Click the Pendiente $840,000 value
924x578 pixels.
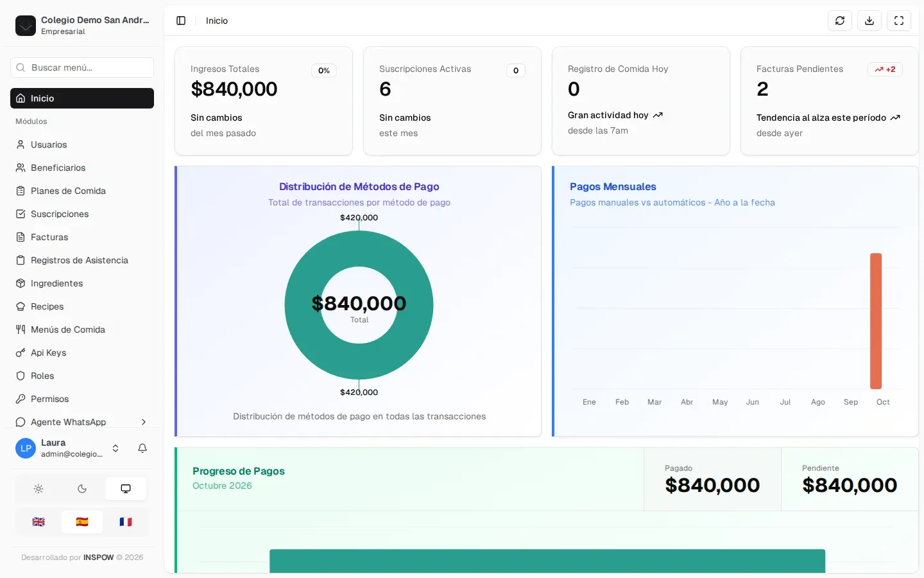pos(850,486)
